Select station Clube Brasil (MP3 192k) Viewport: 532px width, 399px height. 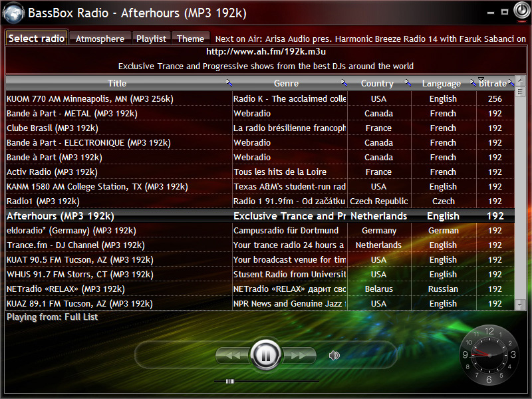53,128
